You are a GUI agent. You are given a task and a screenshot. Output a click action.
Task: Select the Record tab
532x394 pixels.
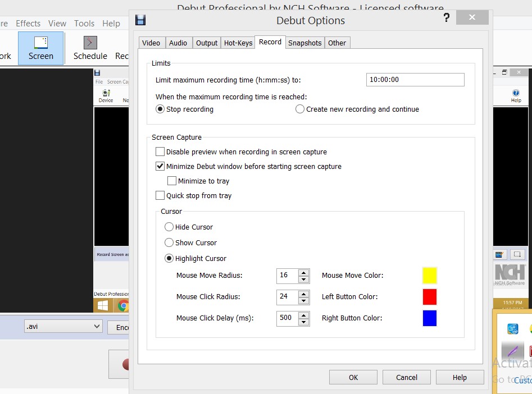pyautogui.click(x=270, y=42)
